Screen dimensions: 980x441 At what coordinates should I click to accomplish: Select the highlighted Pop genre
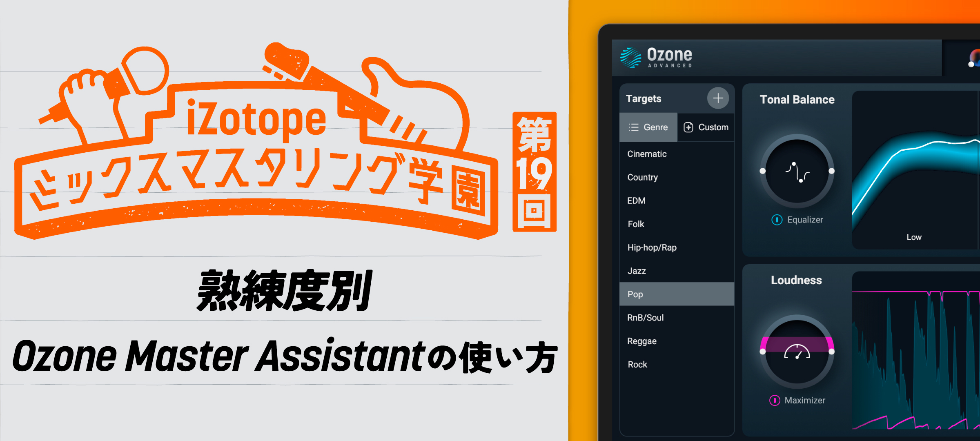tap(677, 294)
